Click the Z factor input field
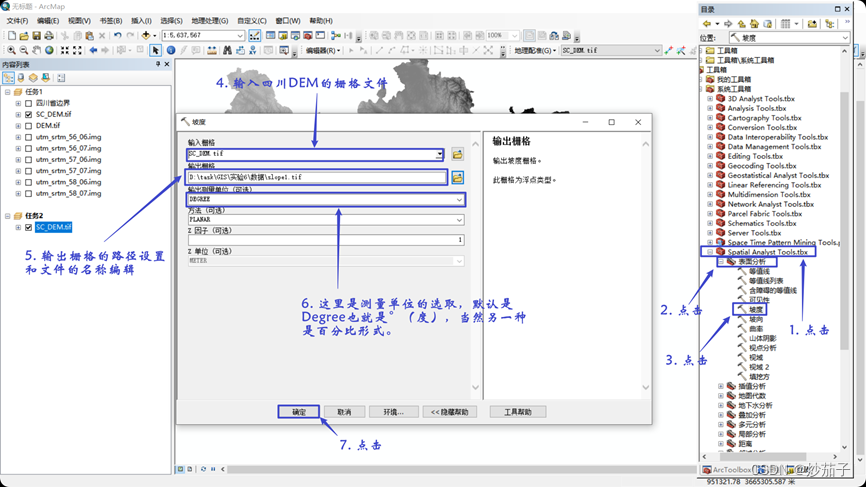Image resolution: width=866 pixels, height=487 pixels. click(x=326, y=240)
